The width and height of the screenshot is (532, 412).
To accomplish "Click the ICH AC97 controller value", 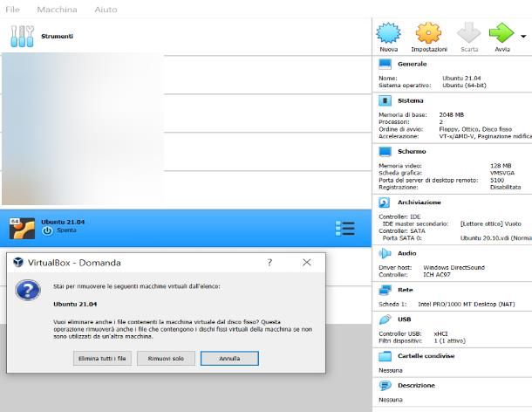I will click(x=437, y=274).
